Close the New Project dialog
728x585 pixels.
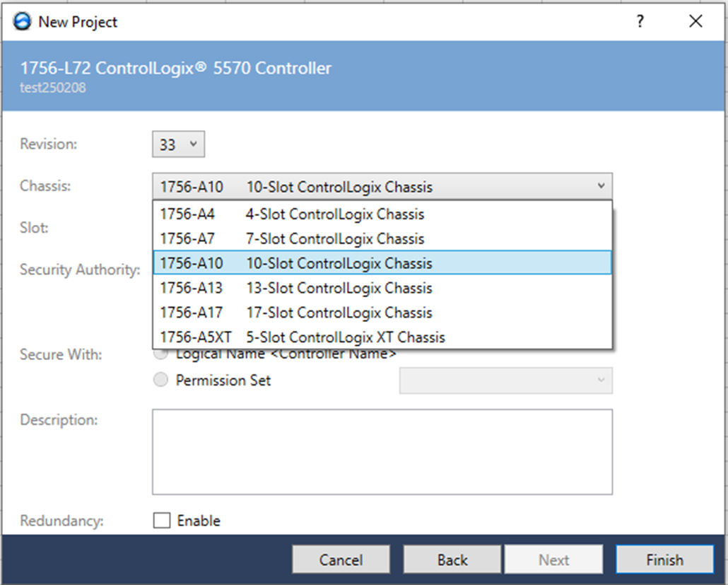695,21
